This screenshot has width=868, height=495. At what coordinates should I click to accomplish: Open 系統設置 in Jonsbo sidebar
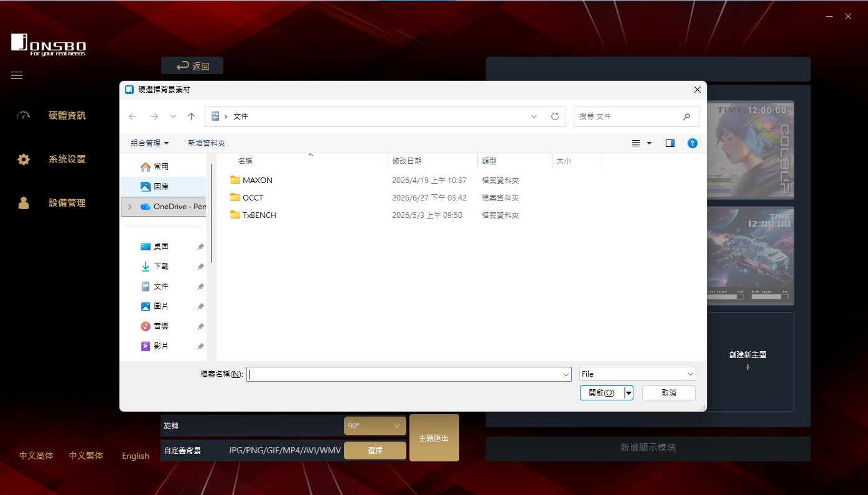pyautogui.click(x=67, y=159)
